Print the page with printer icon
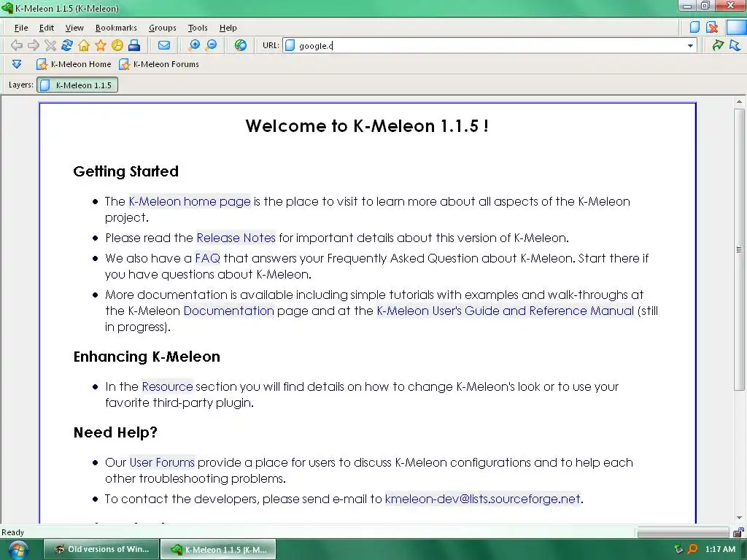This screenshot has height=560, width=747. (134, 45)
